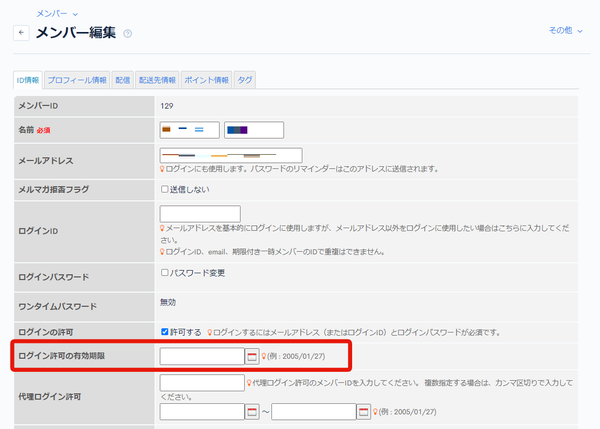The image size is (600, 429).
Task: Click 代理ログイン許可 end date field
Action: (x=314, y=412)
